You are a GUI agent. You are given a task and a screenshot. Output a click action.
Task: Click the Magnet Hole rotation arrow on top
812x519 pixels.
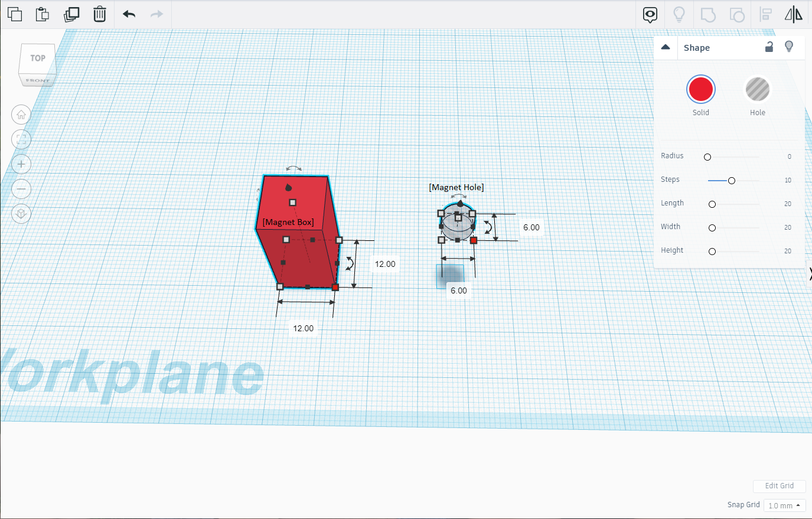click(x=459, y=196)
